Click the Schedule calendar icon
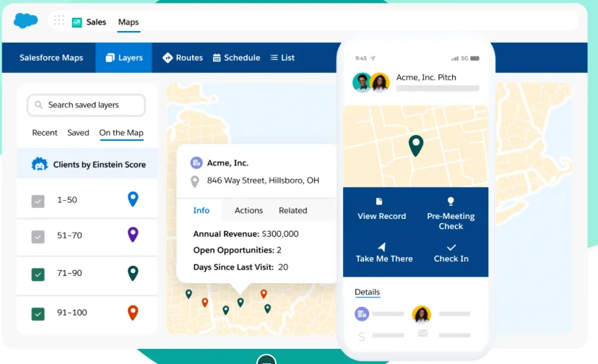The height and width of the screenshot is (364, 598). pos(217,58)
